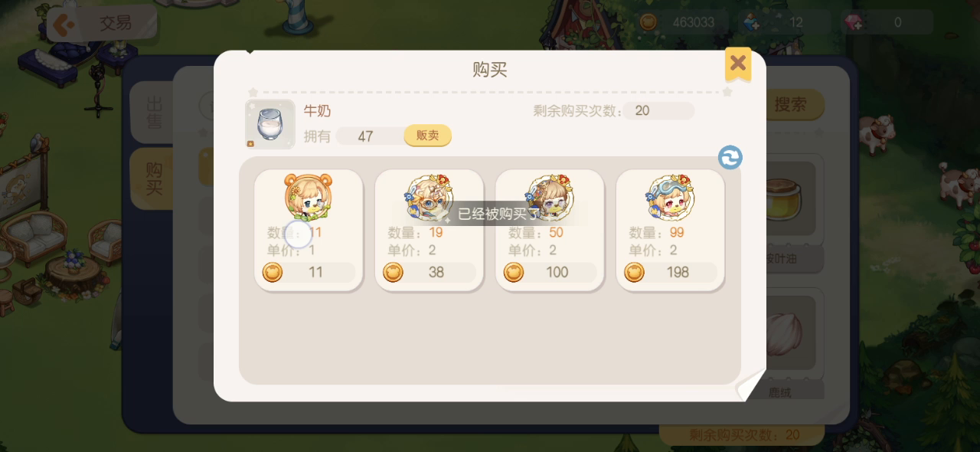
Task: Tap the pink diamond currency icon
Action: pos(853,23)
